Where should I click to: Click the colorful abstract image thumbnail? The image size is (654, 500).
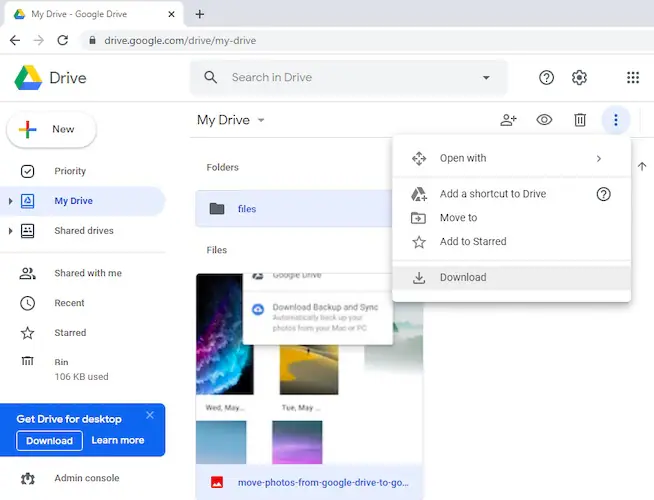click(x=224, y=334)
